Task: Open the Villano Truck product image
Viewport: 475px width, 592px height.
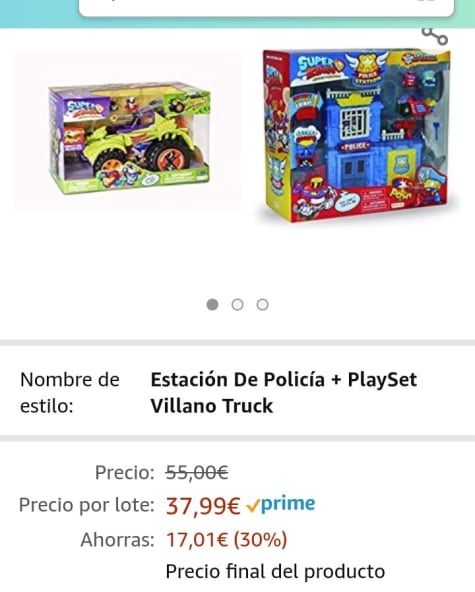Action: pyautogui.click(x=128, y=139)
